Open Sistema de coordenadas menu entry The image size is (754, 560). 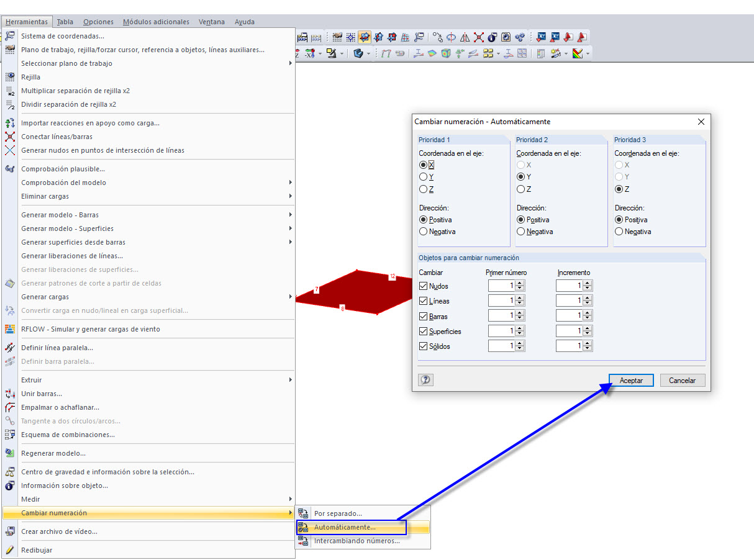149,36
